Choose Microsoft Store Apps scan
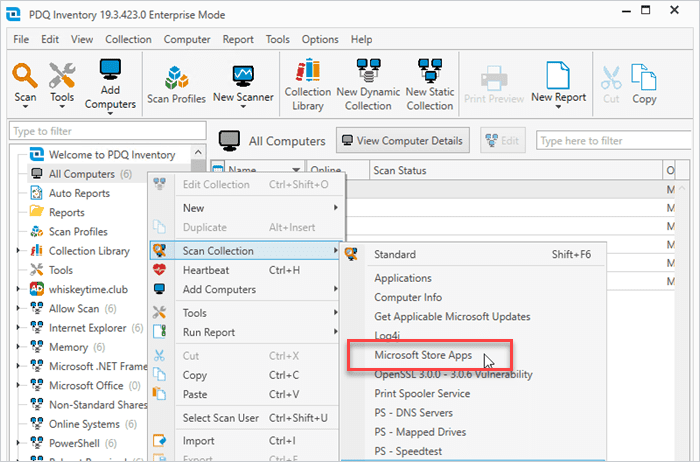Image resolution: width=700 pixels, height=462 pixels. click(x=423, y=355)
